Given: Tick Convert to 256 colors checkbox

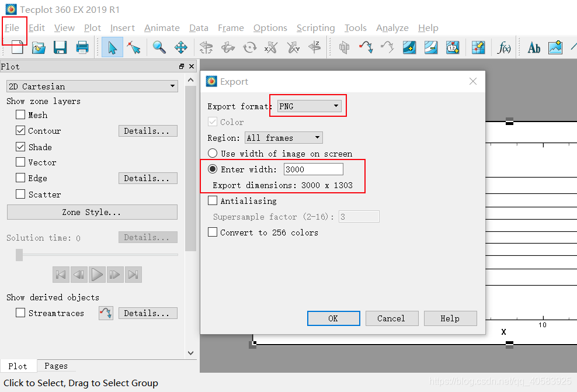Looking at the screenshot, I should (x=213, y=233).
